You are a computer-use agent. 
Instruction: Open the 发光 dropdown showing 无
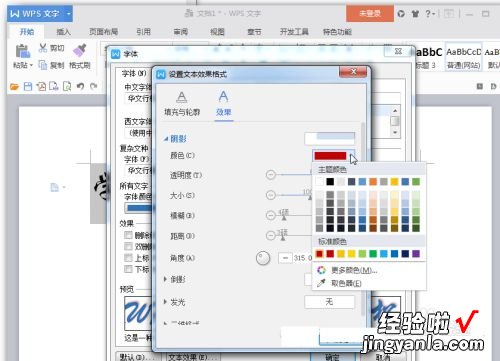tap(329, 302)
